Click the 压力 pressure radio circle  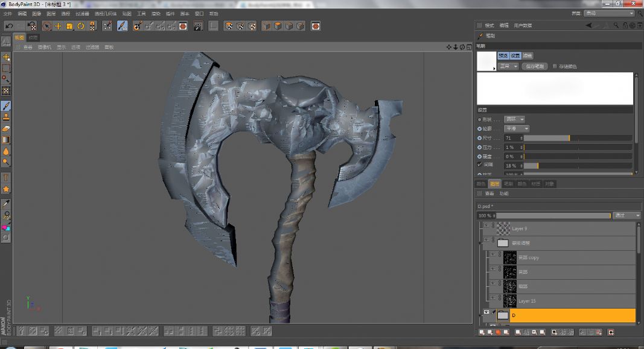479,147
